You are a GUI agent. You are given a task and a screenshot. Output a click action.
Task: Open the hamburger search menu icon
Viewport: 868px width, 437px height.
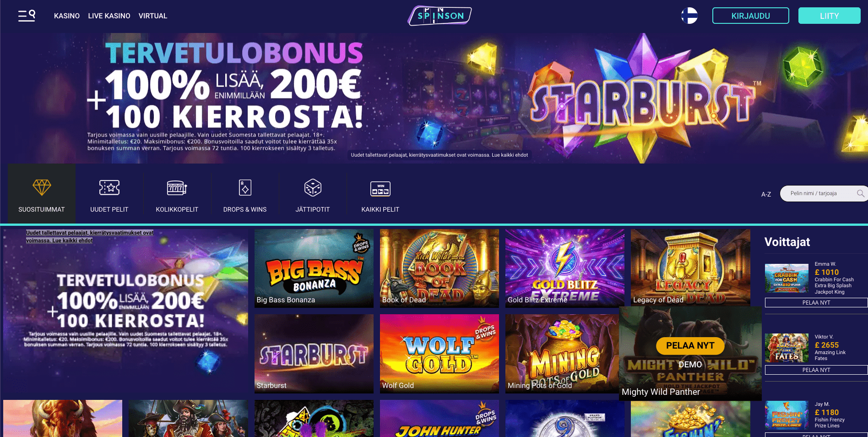point(27,16)
